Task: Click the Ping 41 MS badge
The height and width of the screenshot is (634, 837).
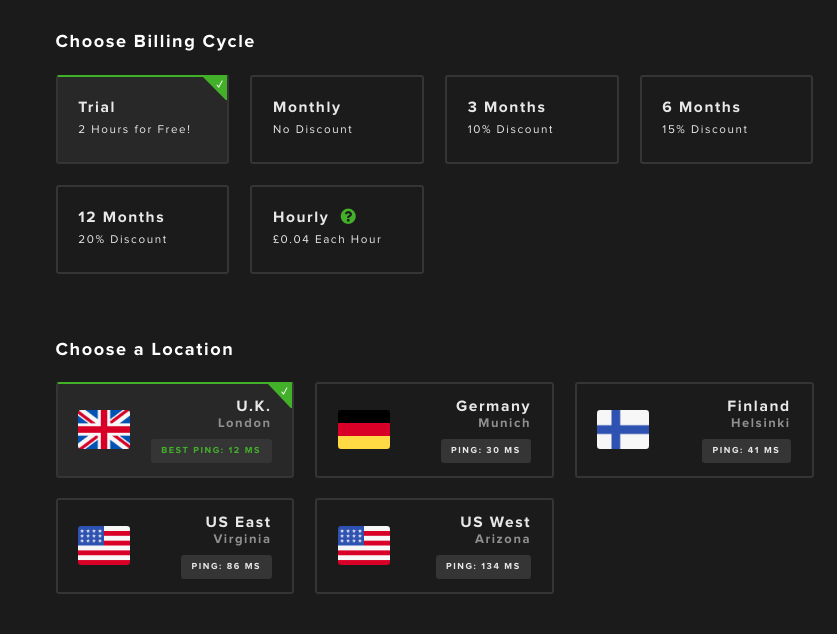Action: tap(746, 450)
